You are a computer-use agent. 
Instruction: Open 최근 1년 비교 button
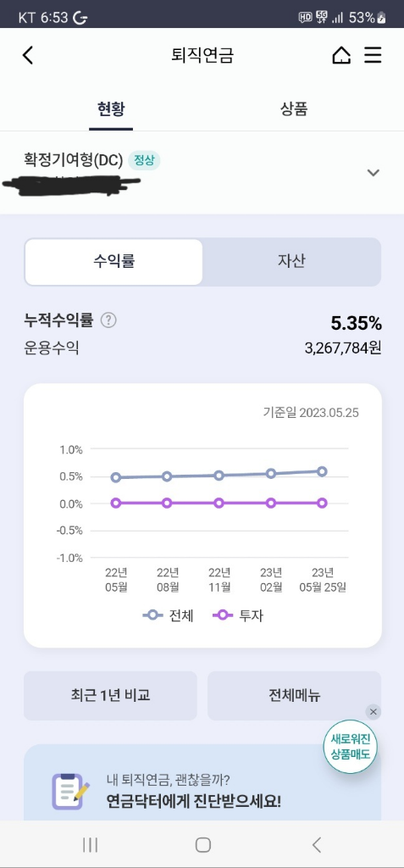(x=110, y=695)
